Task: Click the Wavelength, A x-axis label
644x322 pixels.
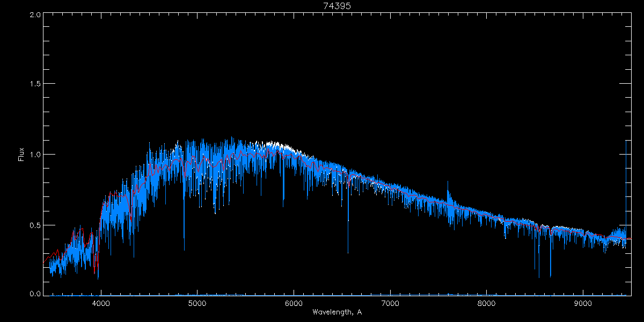Action: (336, 312)
